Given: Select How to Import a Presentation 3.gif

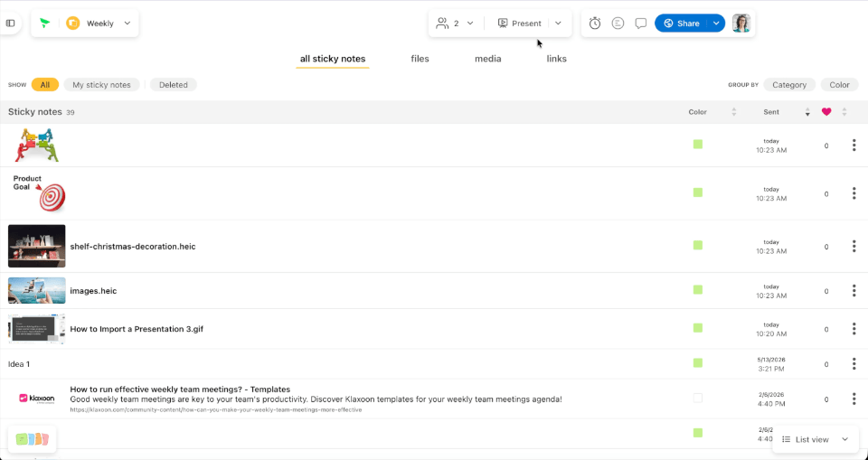Looking at the screenshot, I should (137, 329).
